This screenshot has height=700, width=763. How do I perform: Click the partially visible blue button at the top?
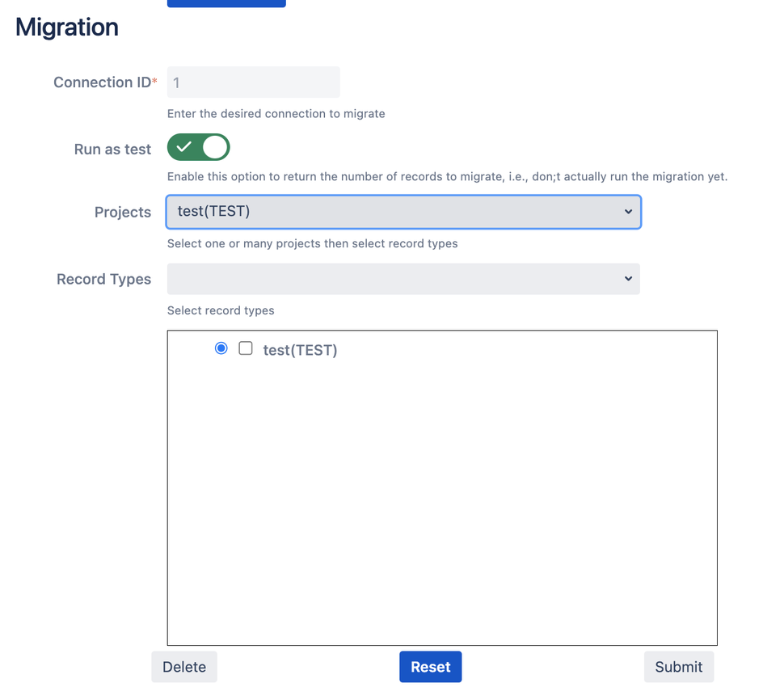click(226, 3)
